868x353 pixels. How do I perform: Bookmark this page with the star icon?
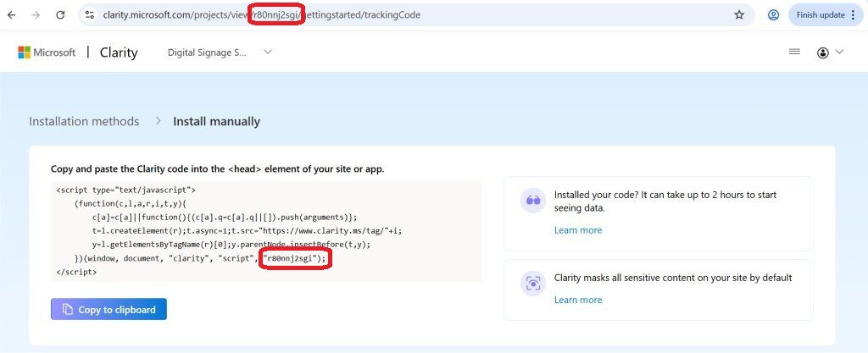click(739, 14)
